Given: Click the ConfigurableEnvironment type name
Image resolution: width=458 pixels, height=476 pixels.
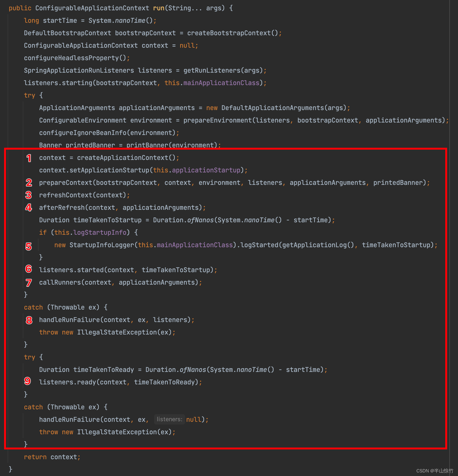Looking at the screenshot, I should pos(83,120).
